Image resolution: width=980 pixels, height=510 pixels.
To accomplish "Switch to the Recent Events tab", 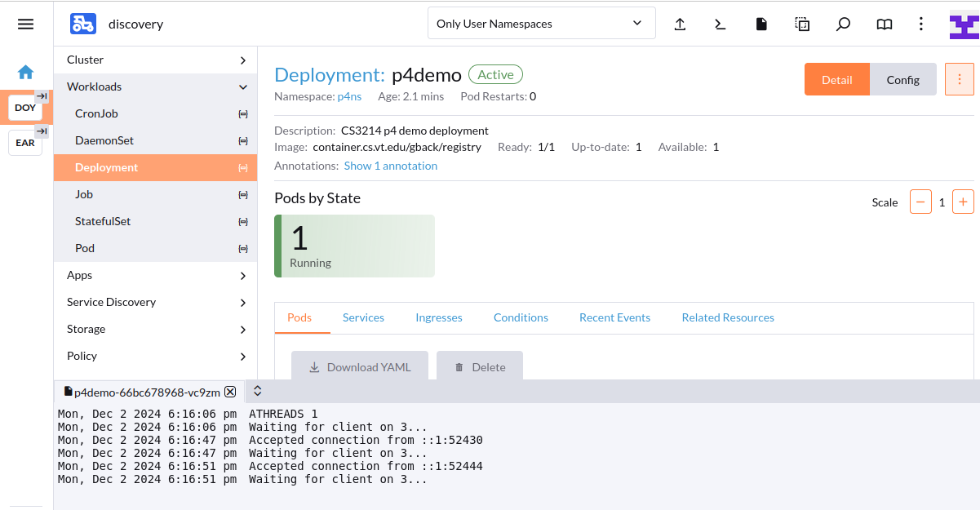I will click(x=614, y=317).
